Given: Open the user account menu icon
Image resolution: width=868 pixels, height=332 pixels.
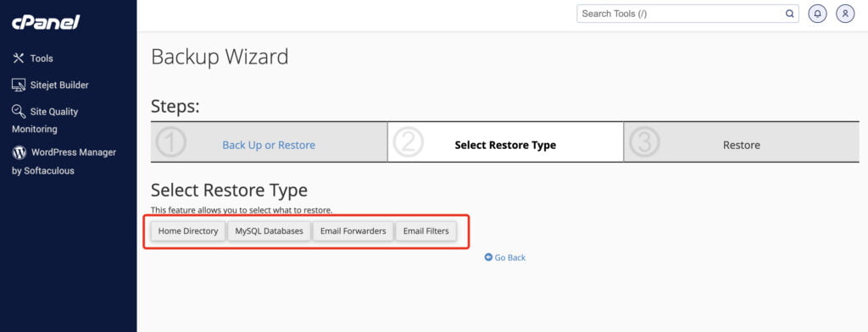Looking at the screenshot, I should pos(845,14).
